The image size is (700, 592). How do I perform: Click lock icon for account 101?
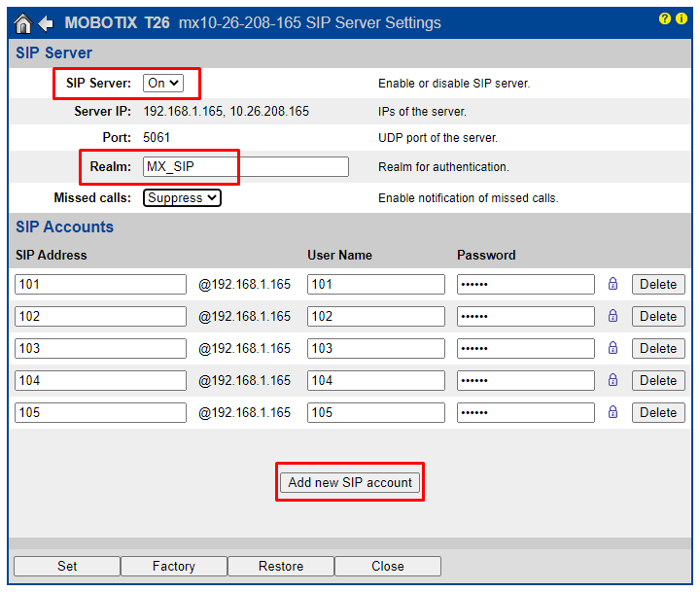[612, 284]
